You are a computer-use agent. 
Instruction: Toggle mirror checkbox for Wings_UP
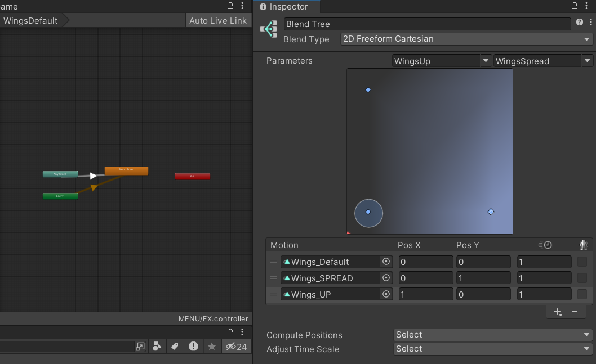point(582,294)
